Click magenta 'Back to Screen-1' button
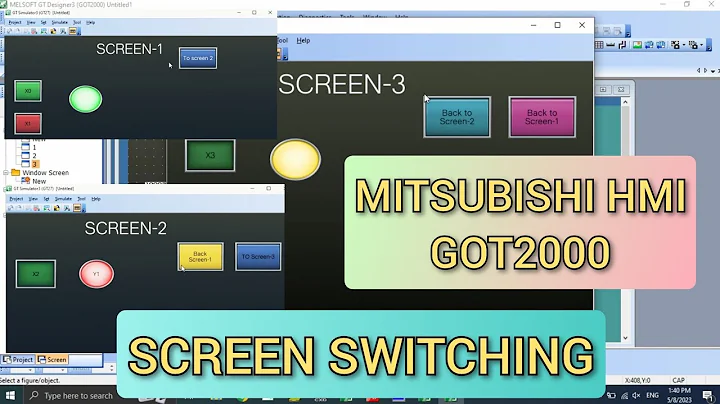The height and width of the screenshot is (404, 720). [x=542, y=117]
